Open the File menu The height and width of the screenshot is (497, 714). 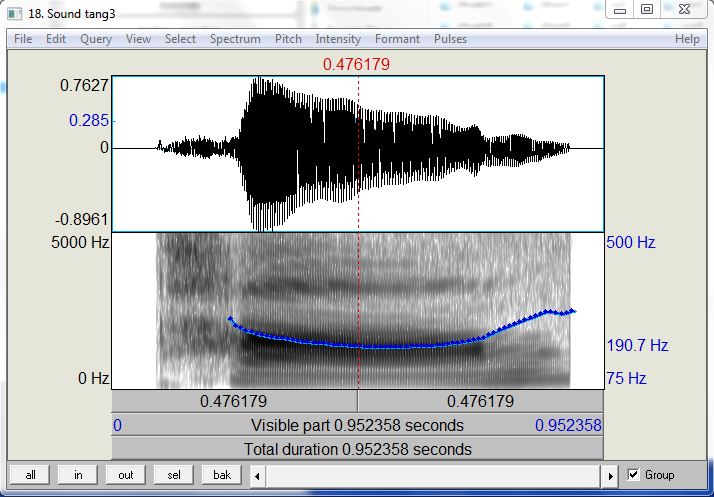(x=23, y=39)
